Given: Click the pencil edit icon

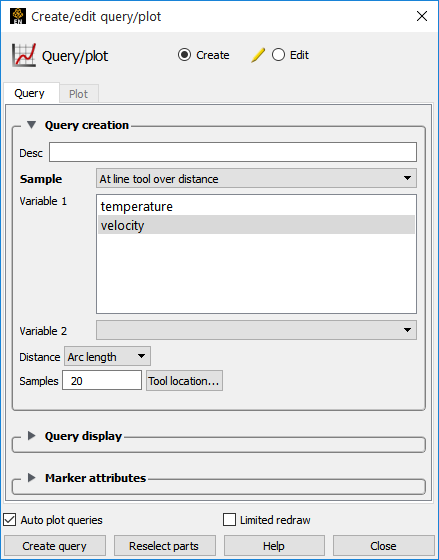Looking at the screenshot, I should pyautogui.click(x=258, y=55).
